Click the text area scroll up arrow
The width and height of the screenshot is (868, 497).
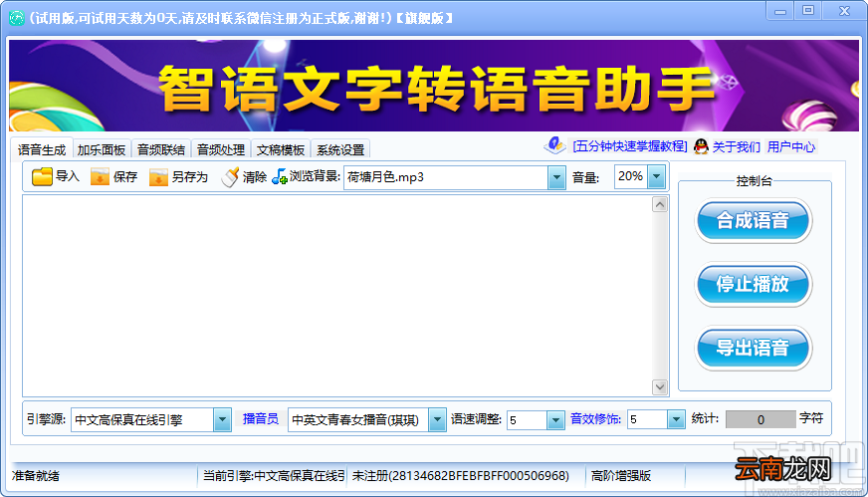click(x=660, y=205)
